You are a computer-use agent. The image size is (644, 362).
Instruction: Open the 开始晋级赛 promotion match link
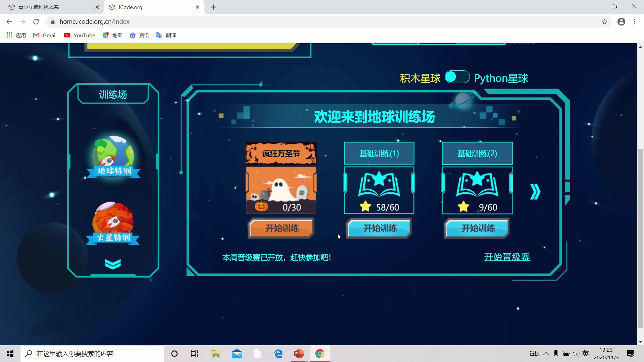click(507, 257)
